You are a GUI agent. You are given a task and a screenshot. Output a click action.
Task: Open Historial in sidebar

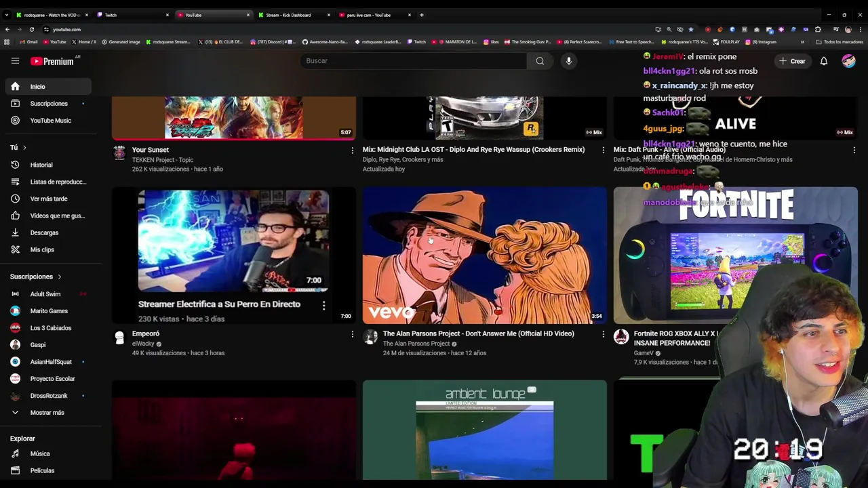point(47,165)
